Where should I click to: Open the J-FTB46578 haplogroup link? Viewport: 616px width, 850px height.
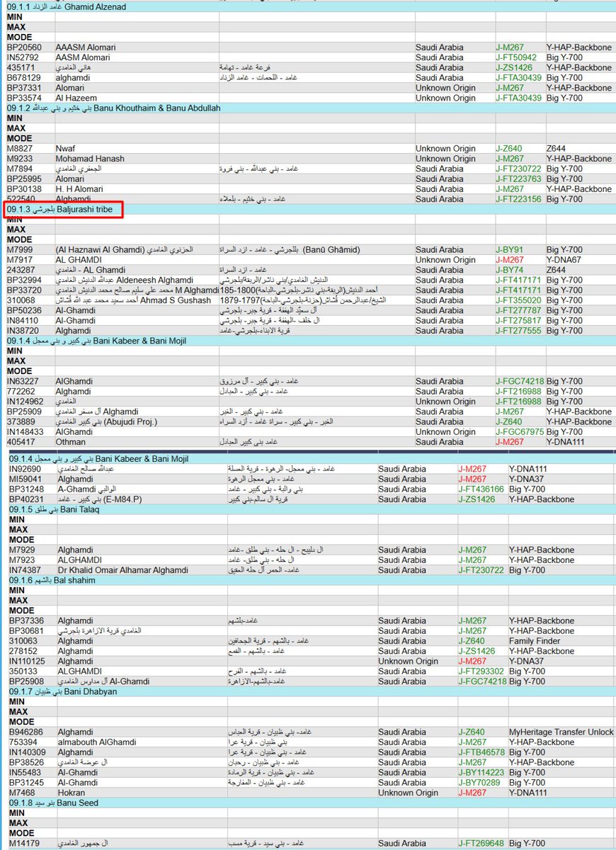[481, 752]
